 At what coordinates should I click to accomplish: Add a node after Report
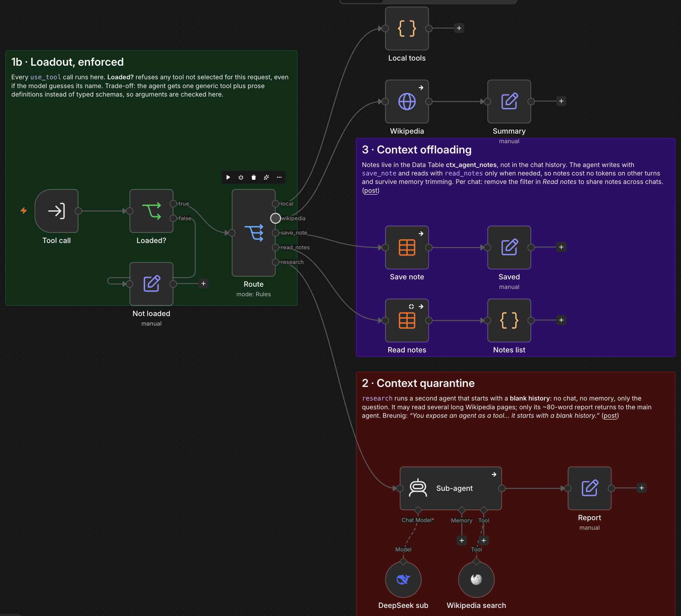tap(642, 488)
